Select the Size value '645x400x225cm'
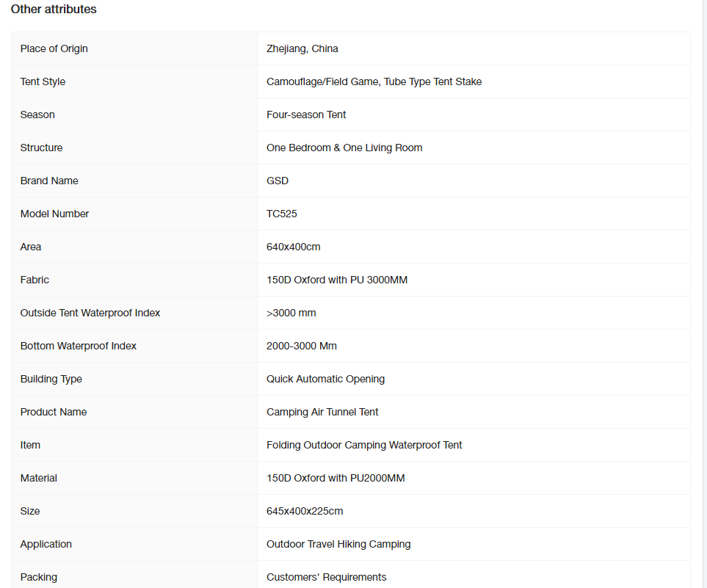The image size is (707, 588). (305, 511)
